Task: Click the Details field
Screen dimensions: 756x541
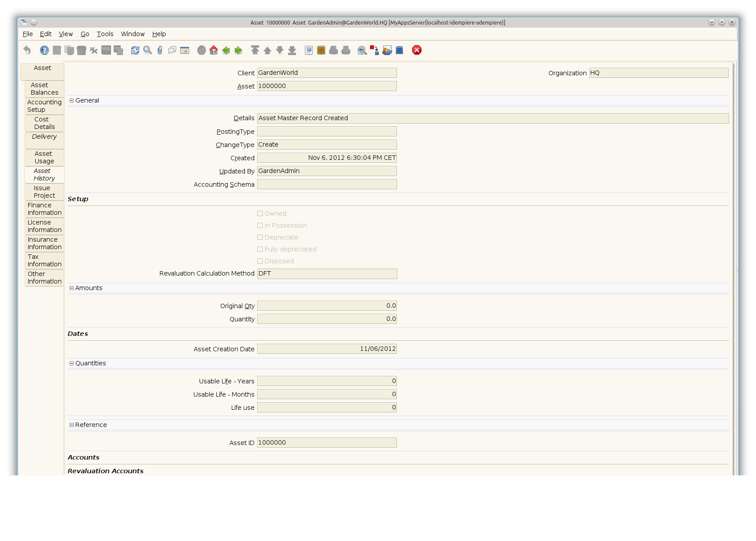Action: [493, 118]
